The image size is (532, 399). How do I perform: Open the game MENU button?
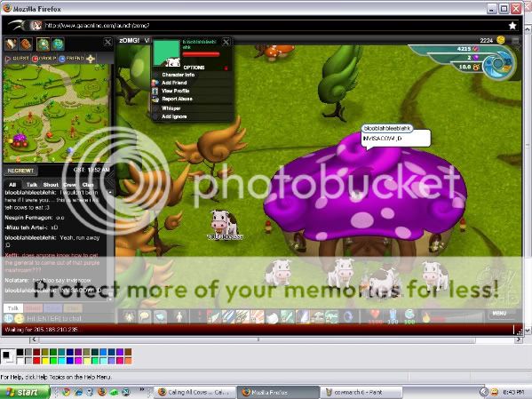point(499,313)
